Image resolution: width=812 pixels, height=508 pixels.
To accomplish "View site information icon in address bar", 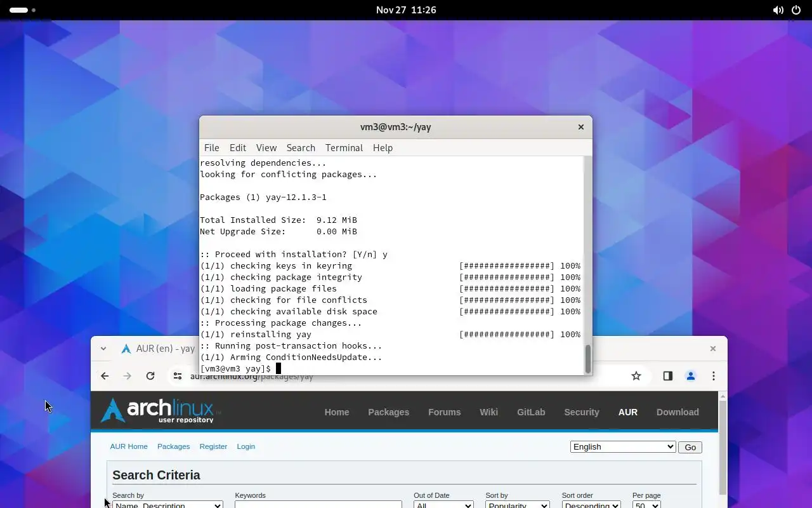I will point(178,376).
